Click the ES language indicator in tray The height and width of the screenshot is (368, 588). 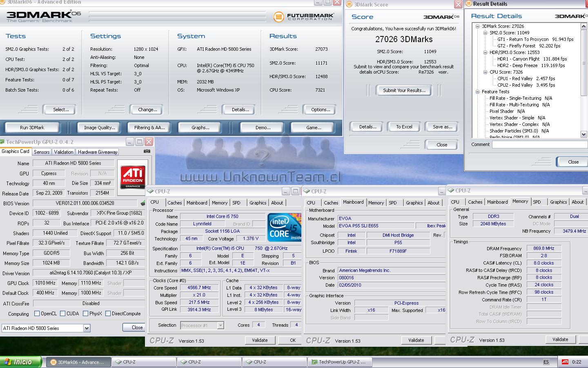pos(546,362)
